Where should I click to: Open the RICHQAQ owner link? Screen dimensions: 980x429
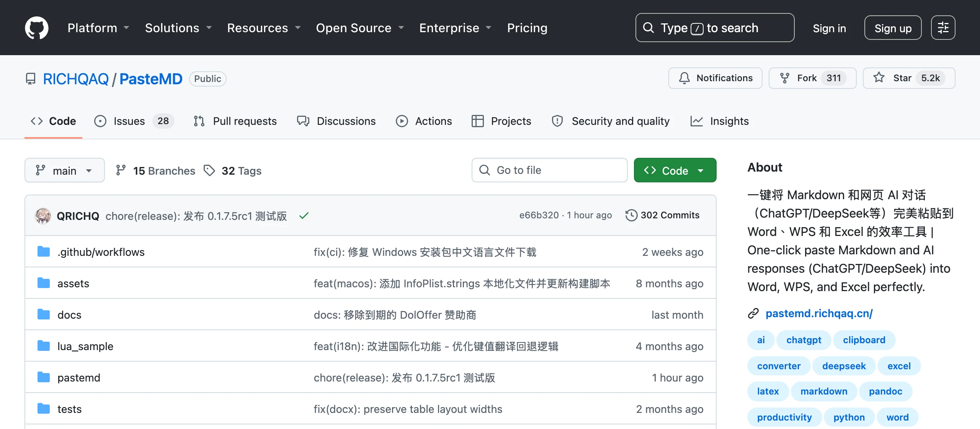click(76, 79)
